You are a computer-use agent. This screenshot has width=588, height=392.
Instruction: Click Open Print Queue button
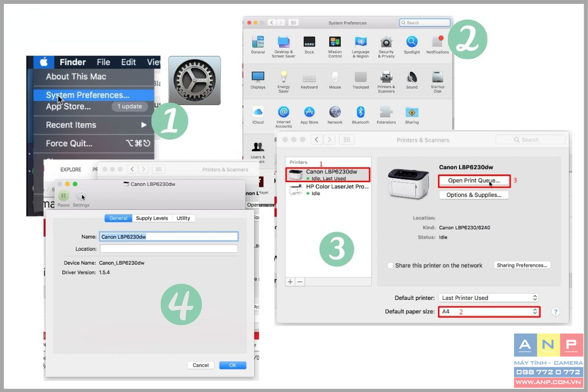(x=474, y=181)
